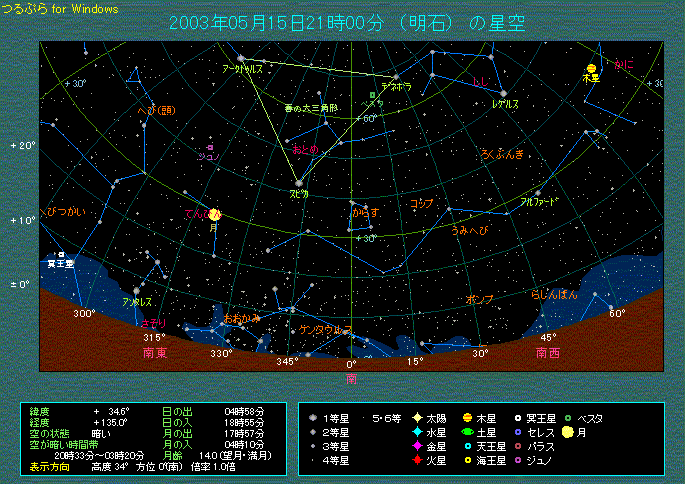Click the Sun (太陽) symbol in the legend

[x=418, y=418]
